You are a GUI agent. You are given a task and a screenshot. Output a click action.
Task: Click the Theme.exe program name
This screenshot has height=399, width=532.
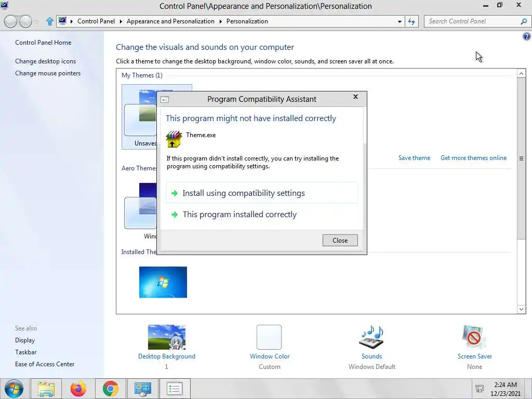[x=201, y=135]
